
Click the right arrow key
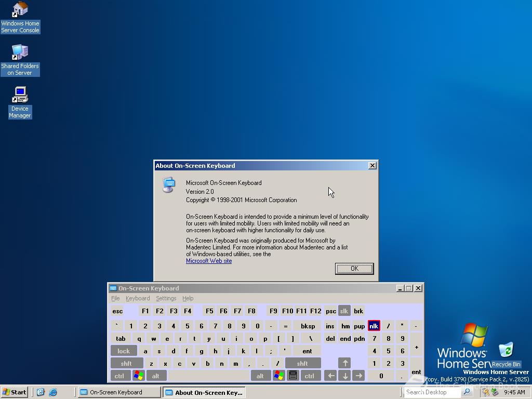pyautogui.click(x=358, y=376)
